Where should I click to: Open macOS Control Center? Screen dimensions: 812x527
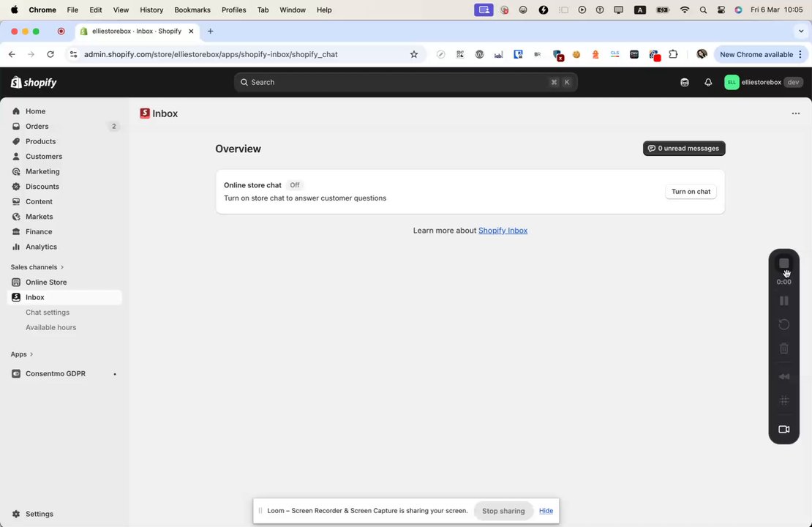pos(721,10)
